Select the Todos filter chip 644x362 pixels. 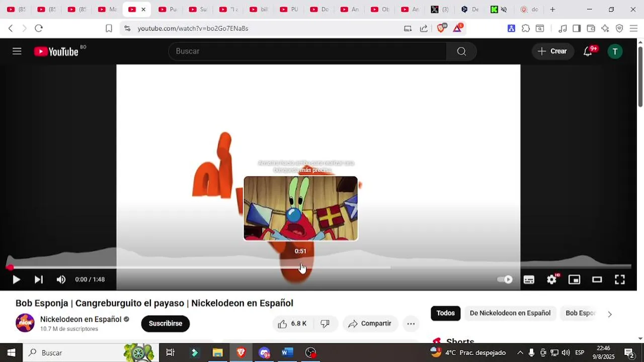click(x=445, y=313)
